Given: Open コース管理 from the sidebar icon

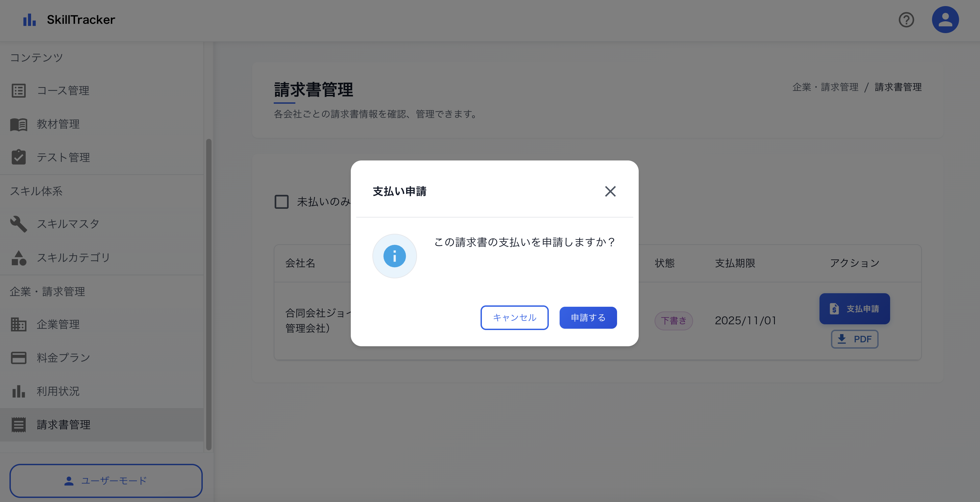Looking at the screenshot, I should coord(19,91).
